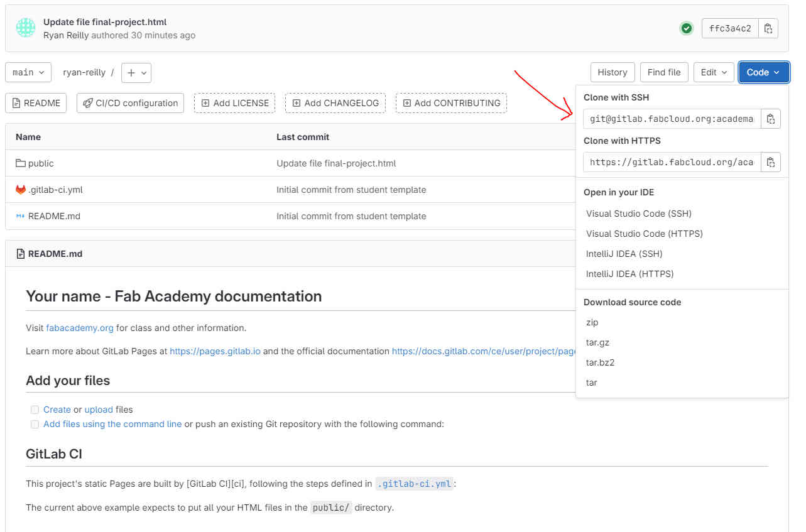Click Add CONTRIBUTING button
The width and height of the screenshot is (806, 532).
click(451, 103)
